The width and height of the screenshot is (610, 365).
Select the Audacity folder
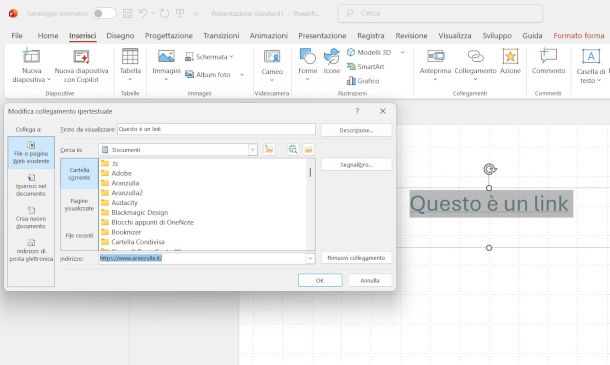coord(119,203)
